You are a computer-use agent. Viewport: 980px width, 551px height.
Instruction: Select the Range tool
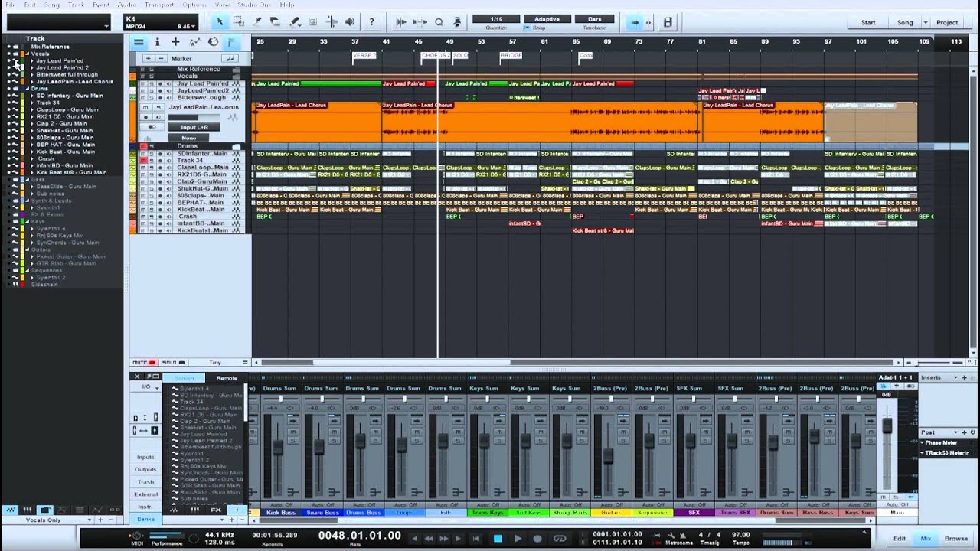coord(238,22)
